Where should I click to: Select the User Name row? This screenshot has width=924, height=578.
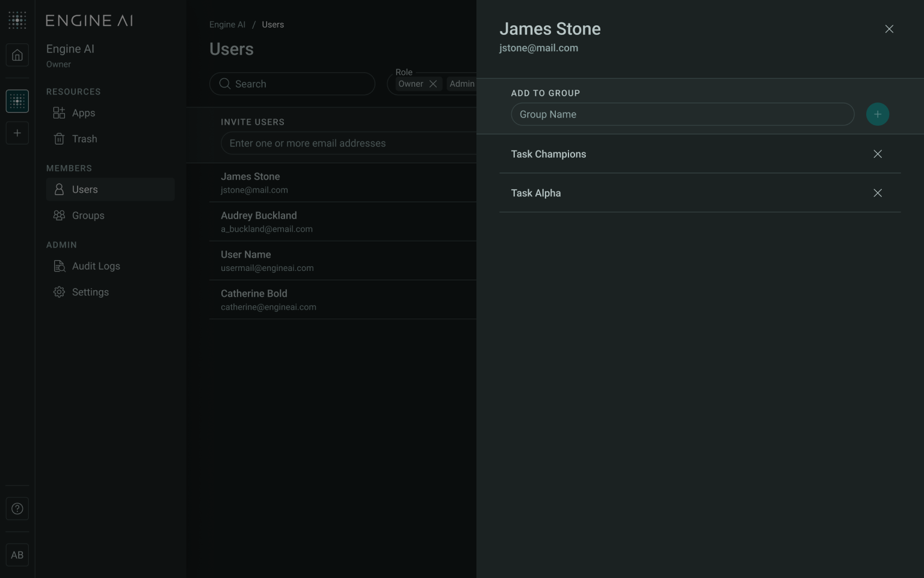pos(343,261)
